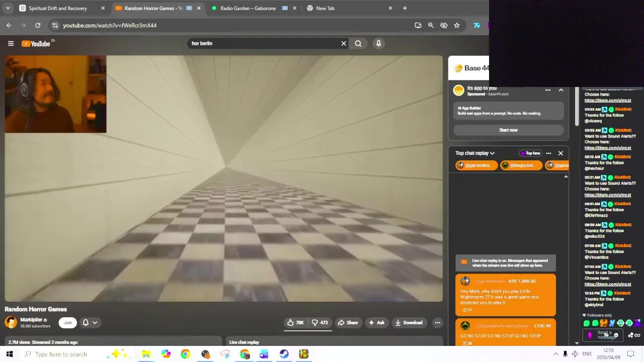644x362 pixels.
Task: Close the Top chat replay panel
Action: click(x=560, y=153)
